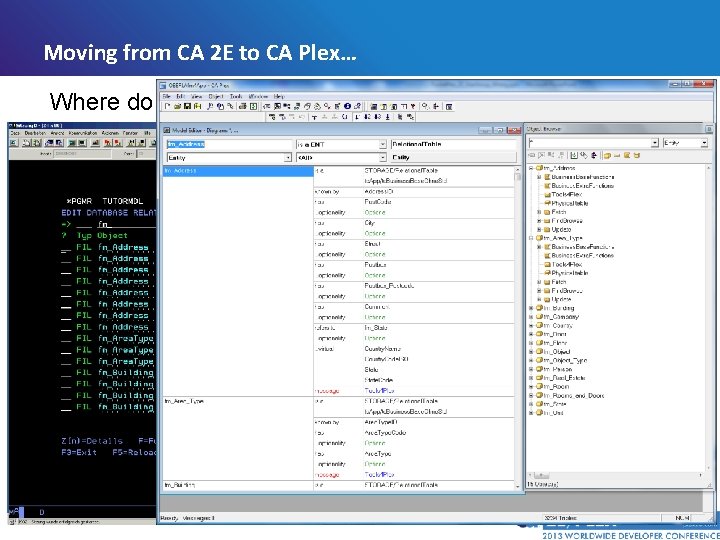Click the fn_ positioning field in the terminal
The height and width of the screenshot is (540, 720).
pos(126,225)
